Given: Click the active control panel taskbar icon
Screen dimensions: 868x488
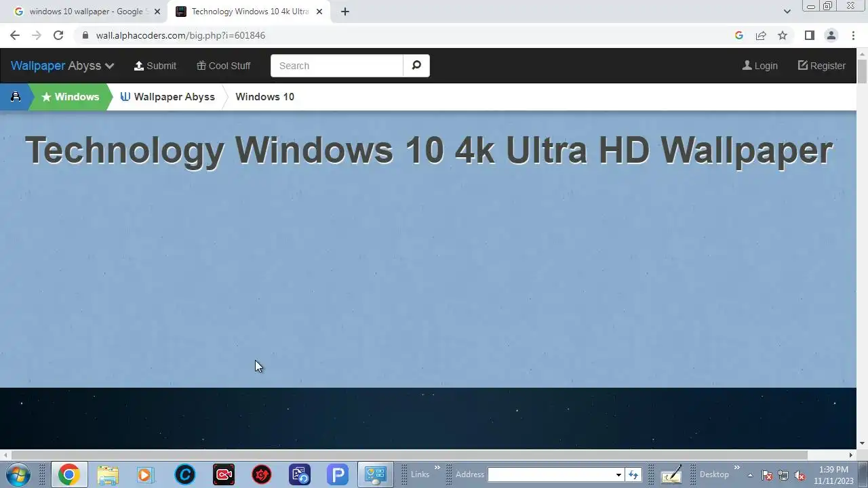Looking at the screenshot, I should coord(375,474).
